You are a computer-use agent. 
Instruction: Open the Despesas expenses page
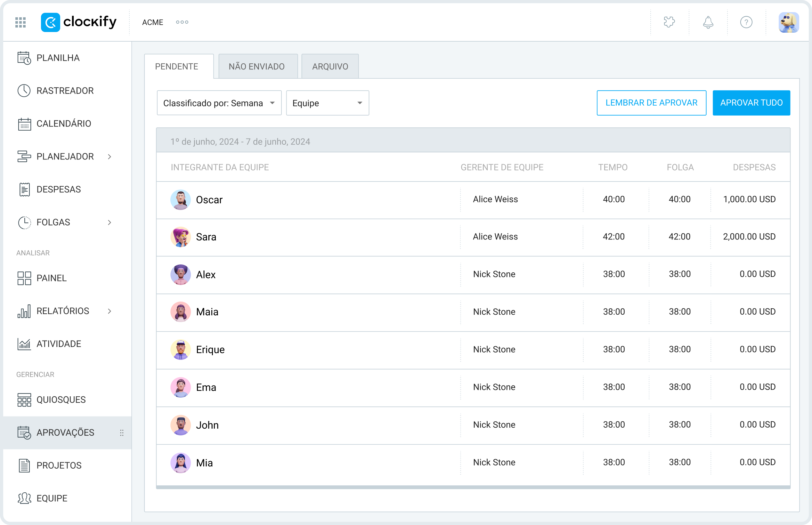pos(58,189)
